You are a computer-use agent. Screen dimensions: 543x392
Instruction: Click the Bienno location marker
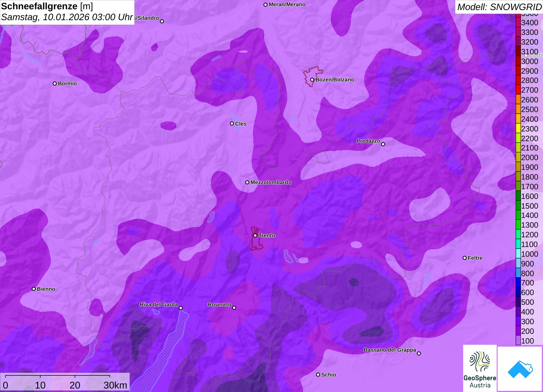(34, 289)
